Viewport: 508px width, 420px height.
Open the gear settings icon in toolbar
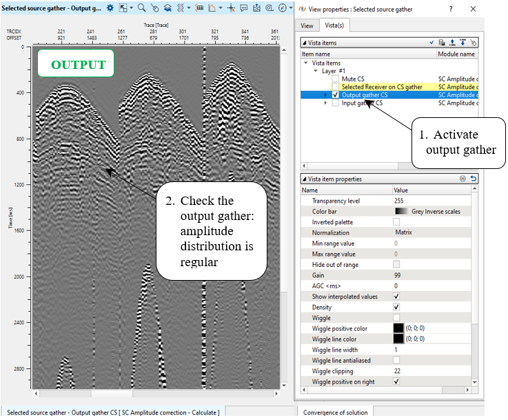tap(110, 9)
